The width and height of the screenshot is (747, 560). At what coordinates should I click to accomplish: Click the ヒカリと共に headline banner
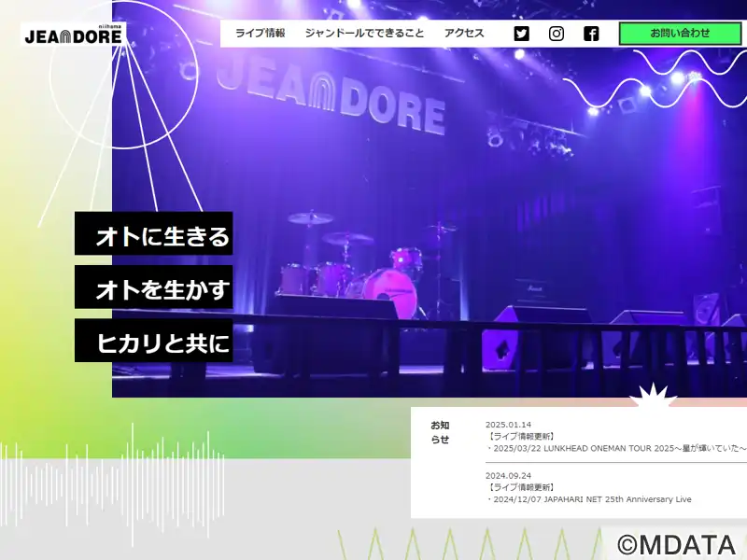point(153,340)
